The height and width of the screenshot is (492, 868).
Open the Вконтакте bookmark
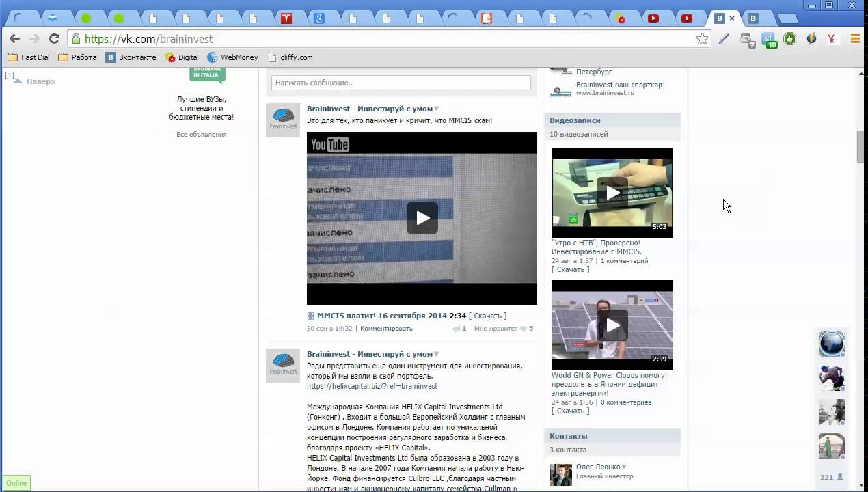tap(131, 57)
